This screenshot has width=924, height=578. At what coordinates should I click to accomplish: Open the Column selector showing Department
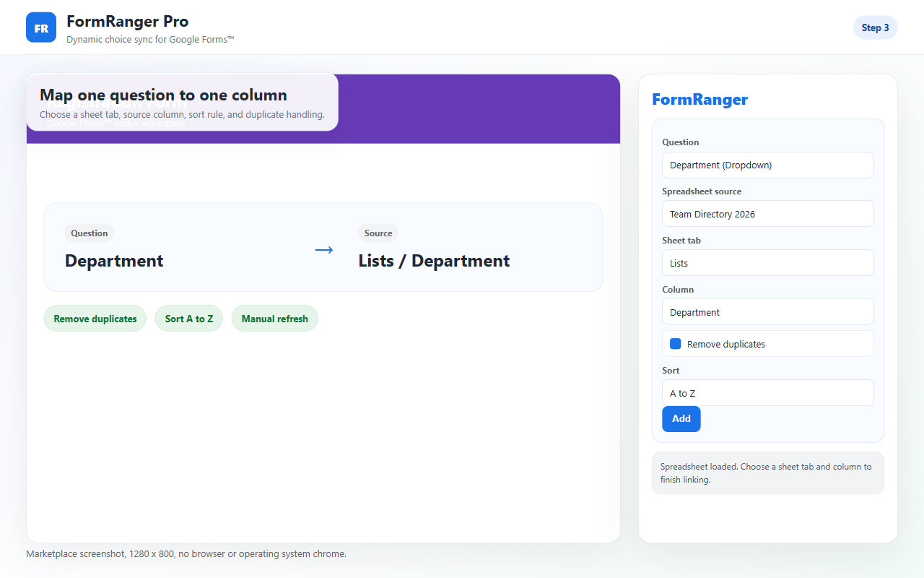pyautogui.click(x=767, y=312)
